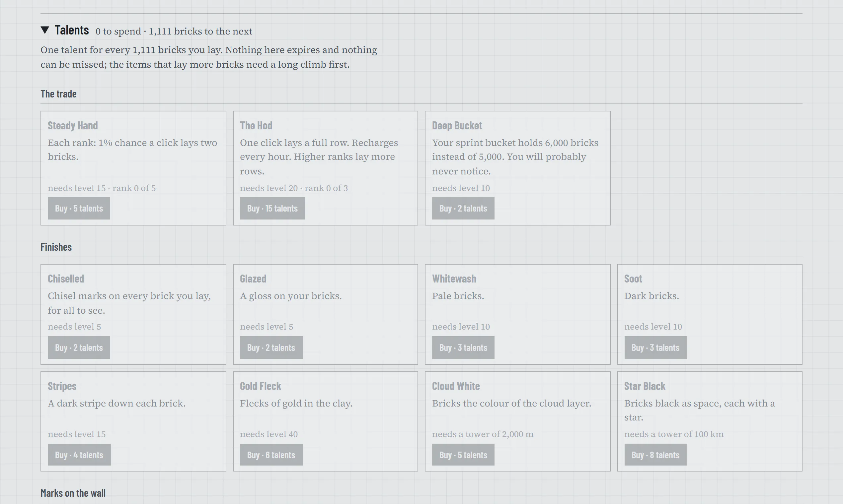This screenshot has width=843, height=504.
Task: Click the Talents heading text
Action: click(72, 30)
